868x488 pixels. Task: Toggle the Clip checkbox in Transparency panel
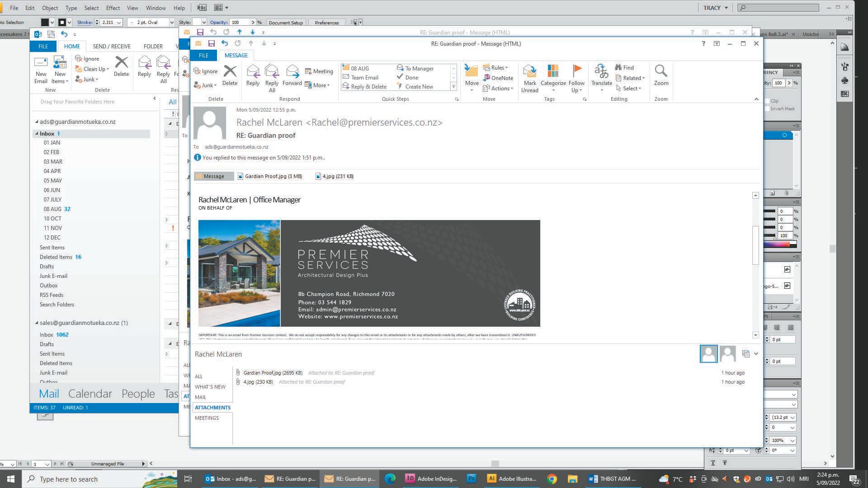click(767, 101)
